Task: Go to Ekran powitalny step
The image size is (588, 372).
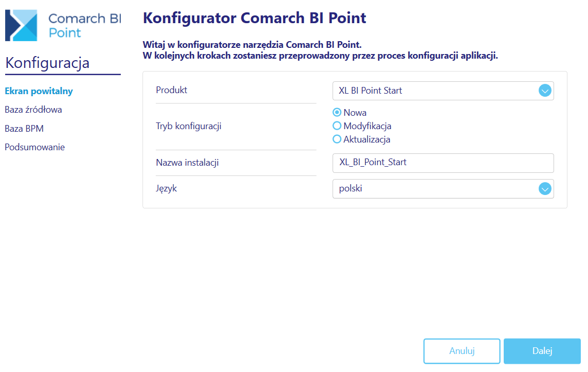Action: 39,91
